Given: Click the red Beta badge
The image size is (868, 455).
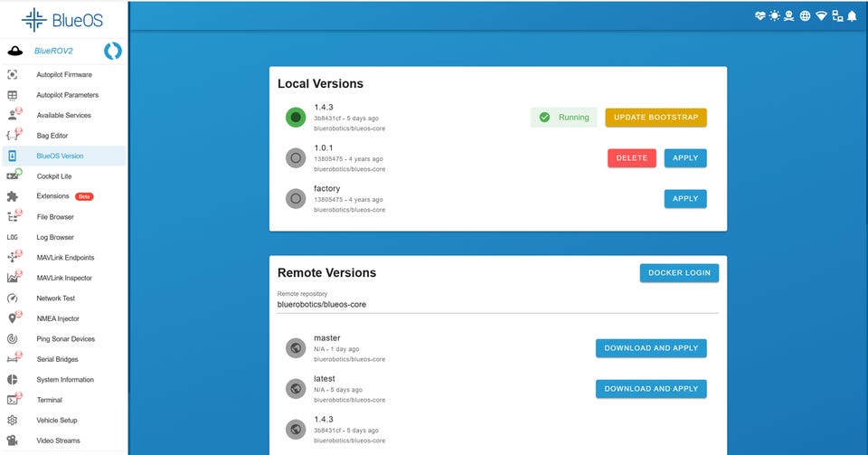Looking at the screenshot, I should [x=84, y=196].
